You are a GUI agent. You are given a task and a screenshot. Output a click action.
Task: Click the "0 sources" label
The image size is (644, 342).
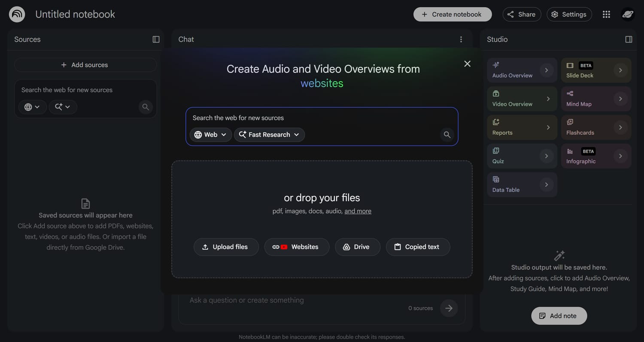pos(420,308)
